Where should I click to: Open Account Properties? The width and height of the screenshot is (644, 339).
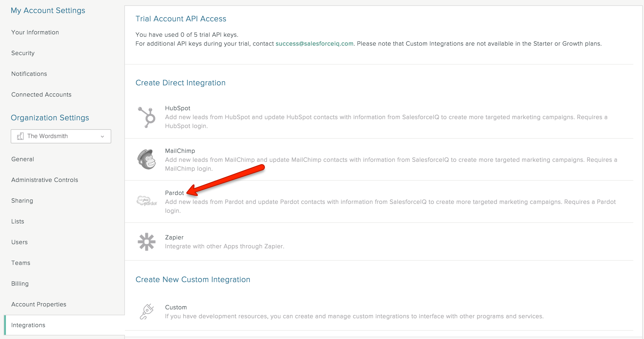click(39, 304)
